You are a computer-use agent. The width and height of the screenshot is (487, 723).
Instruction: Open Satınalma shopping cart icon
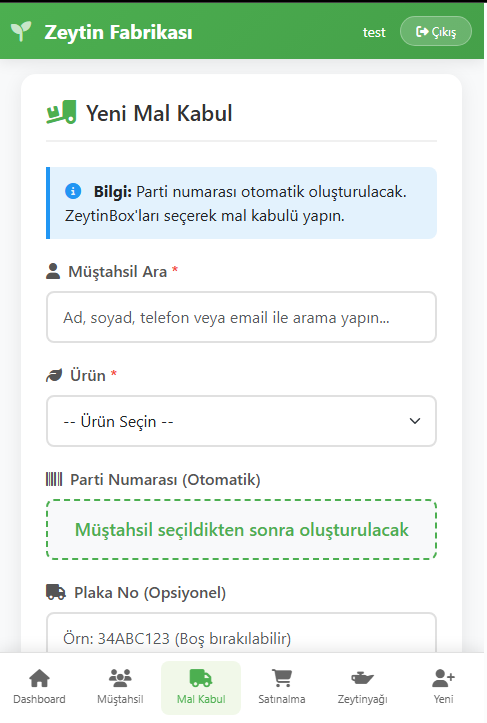[x=282, y=678]
